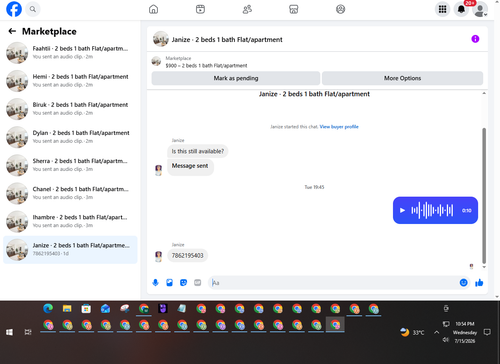
Task: Show hidden system tray icons
Action: (436, 332)
